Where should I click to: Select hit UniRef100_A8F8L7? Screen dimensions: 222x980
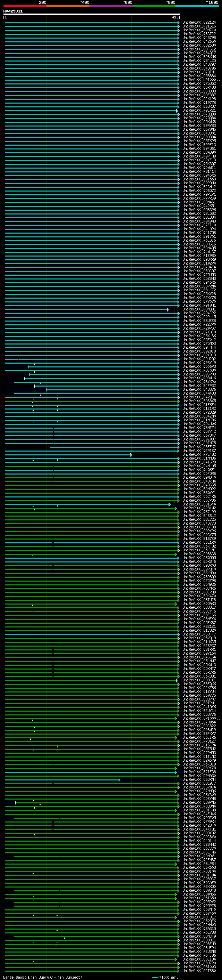click(199, 917)
